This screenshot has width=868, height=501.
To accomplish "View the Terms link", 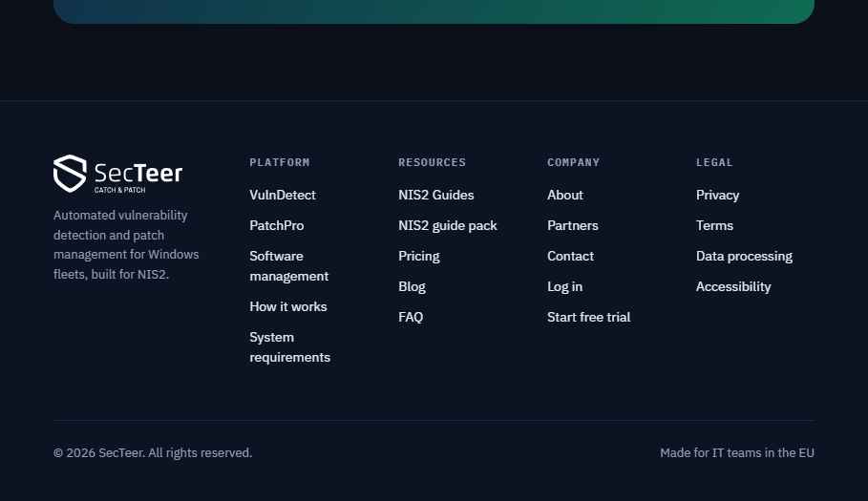I will [x=714, y=225].
